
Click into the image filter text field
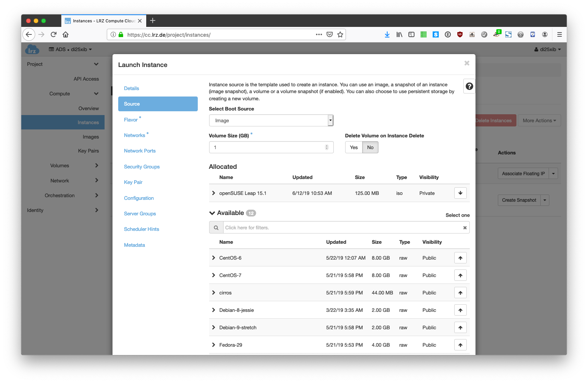coord(341,228)
